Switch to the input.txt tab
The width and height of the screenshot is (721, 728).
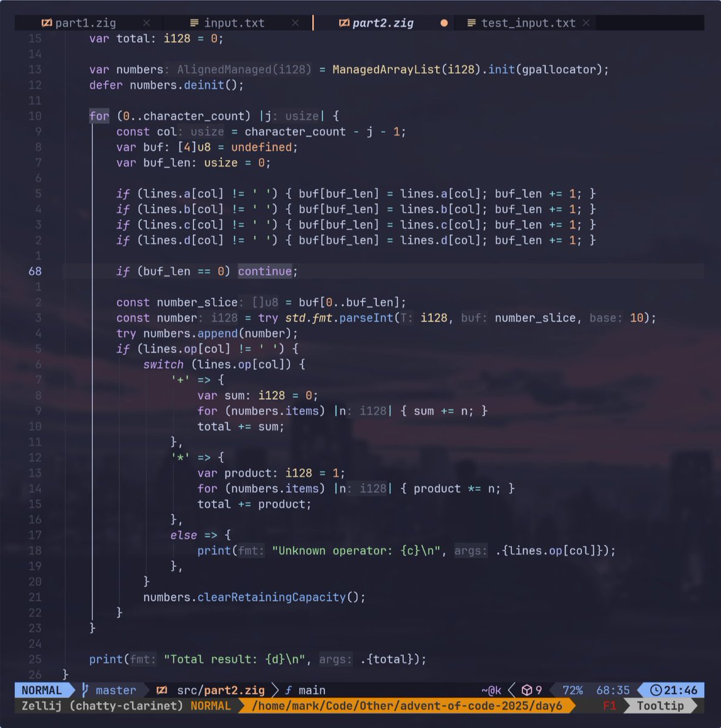pyautogui.click(x=235, y=23)
